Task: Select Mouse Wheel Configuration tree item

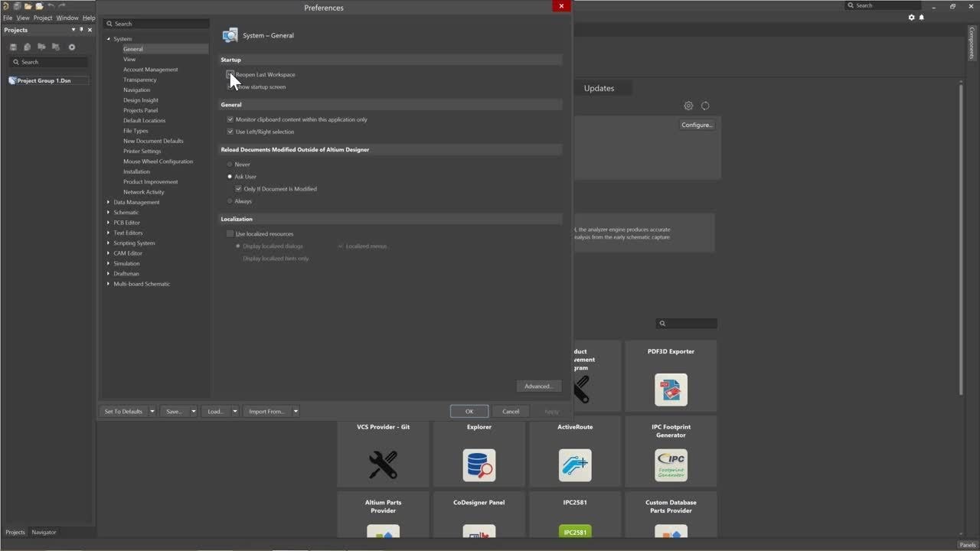Action: (x=158, y=161)
